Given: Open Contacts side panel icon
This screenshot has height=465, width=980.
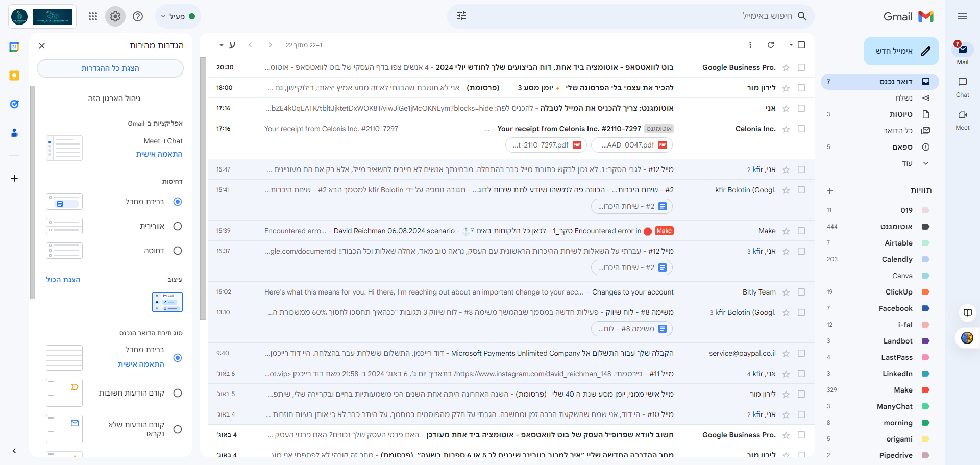Looking at the screenshot, I should pos(14,133).
